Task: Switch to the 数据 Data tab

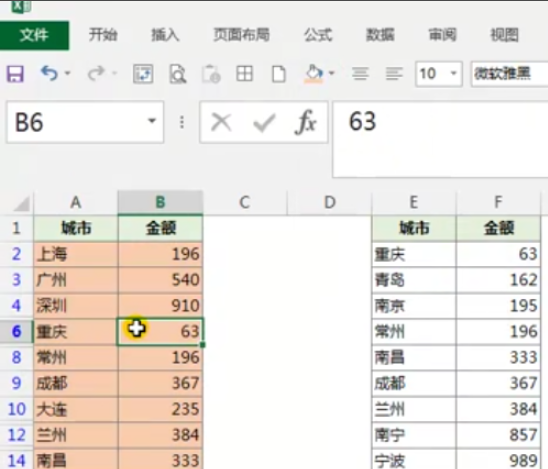Action: click(380, 35)
